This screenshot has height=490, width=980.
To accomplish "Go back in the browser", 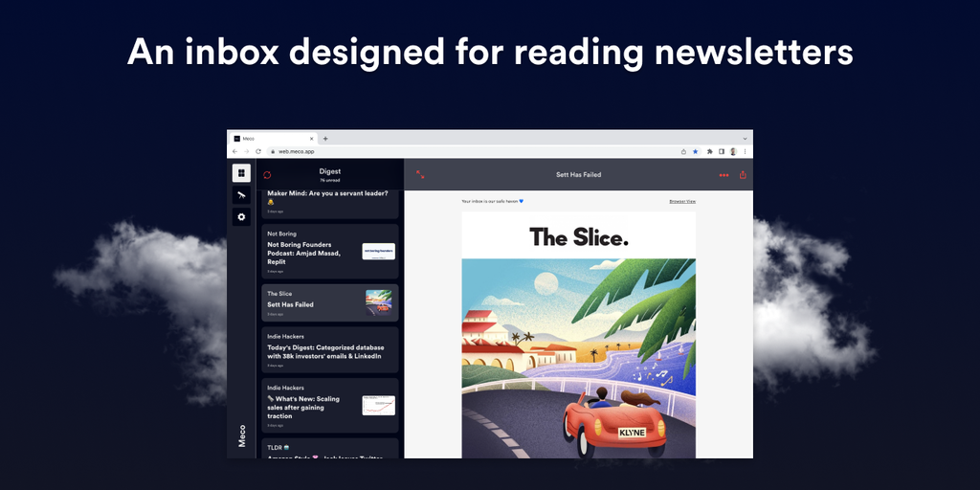I will pyautogui.click(x=235, y=151).
